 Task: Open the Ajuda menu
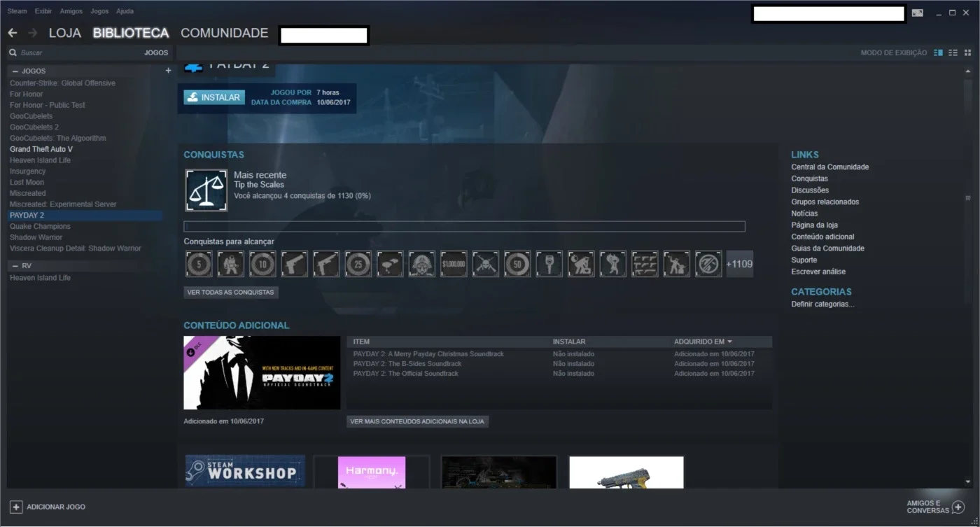click(x=125, y=11)
